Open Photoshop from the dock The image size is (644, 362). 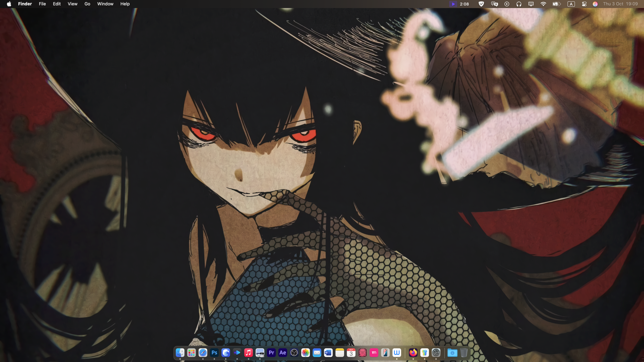(x=214, y=353)
